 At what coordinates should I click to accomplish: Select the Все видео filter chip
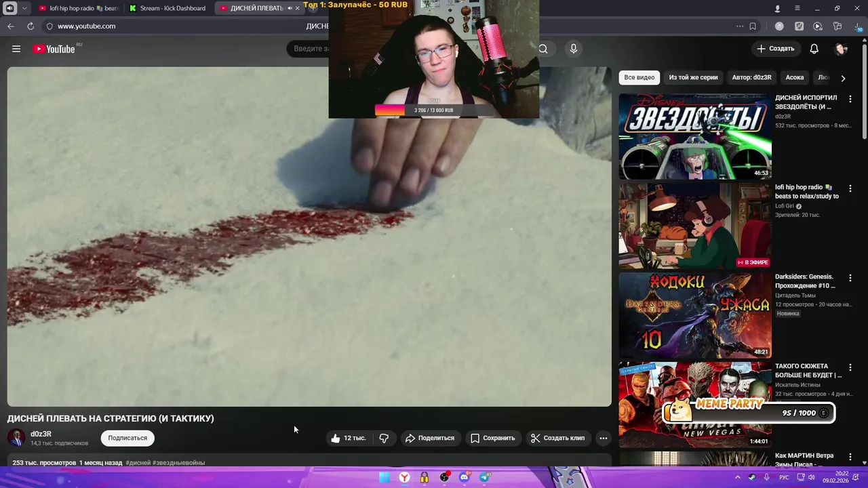[639, 78]
